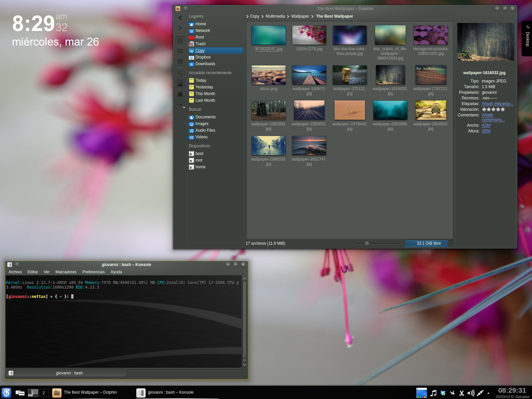Toggle split view in Dolphin toolbar

[180, 94]
